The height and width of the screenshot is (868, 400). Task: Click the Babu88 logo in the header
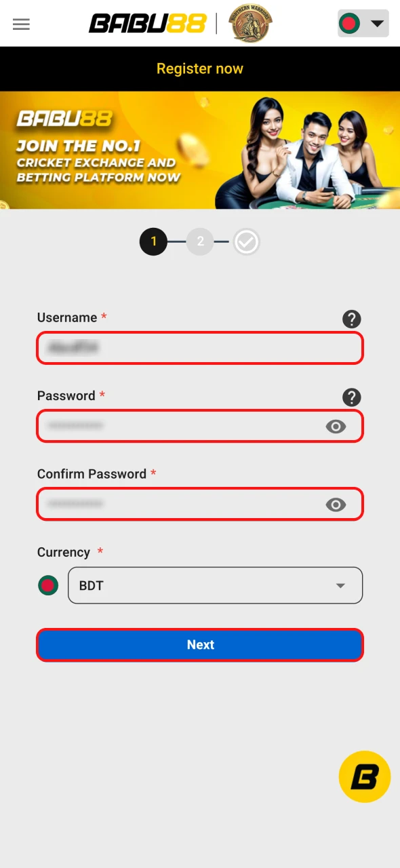click(147, 23)
